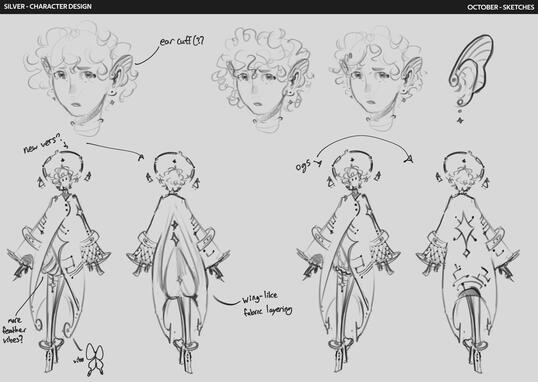Image resolution: width=538 pixels, height=382 pixels.
Task: Select the back-view figure with large diamond emblem
Action: (468, 262)
